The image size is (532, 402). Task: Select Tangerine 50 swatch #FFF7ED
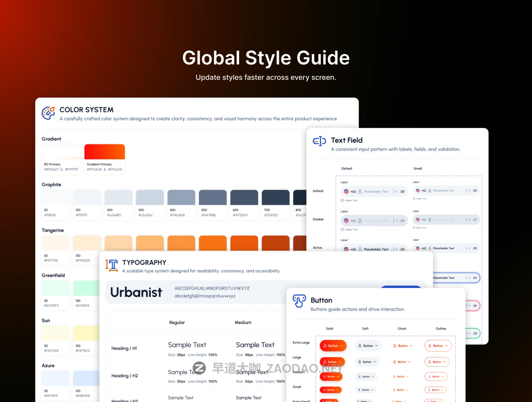click(x=56, y=243)
